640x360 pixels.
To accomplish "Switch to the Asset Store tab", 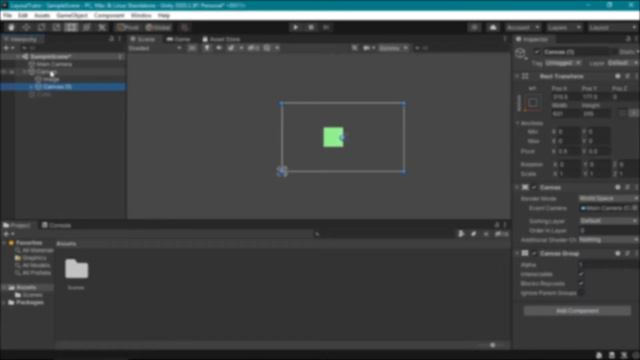I will pyautogui.click(x=221, y=39).
